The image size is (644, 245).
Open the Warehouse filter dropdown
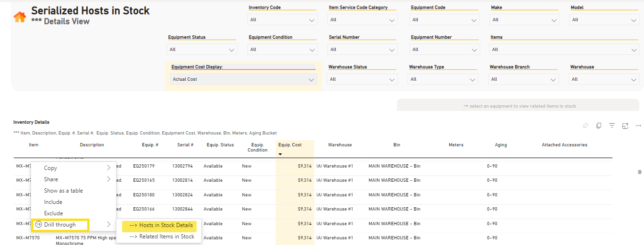point(605,79)
